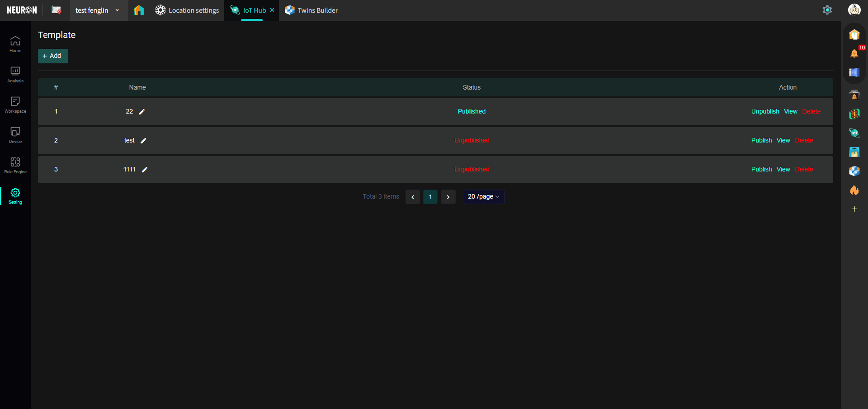The height and width of the screenshot is (409, 868).
Task: Go to Workspace in the sidebar
Action: (15, 105)
